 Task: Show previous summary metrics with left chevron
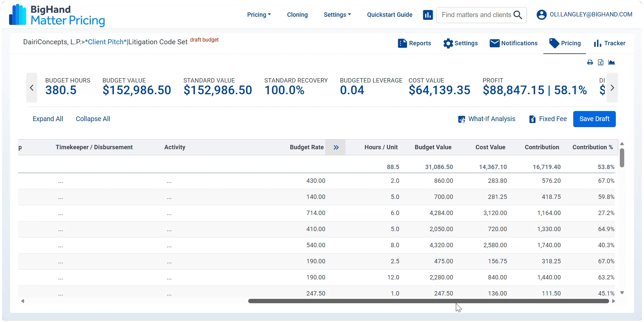click(32, 88)
